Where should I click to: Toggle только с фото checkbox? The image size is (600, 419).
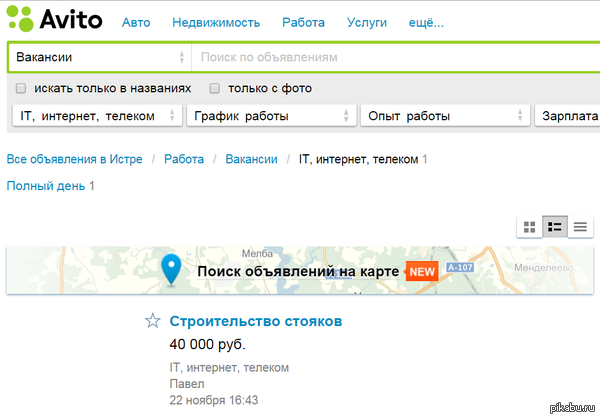point(214,88)
